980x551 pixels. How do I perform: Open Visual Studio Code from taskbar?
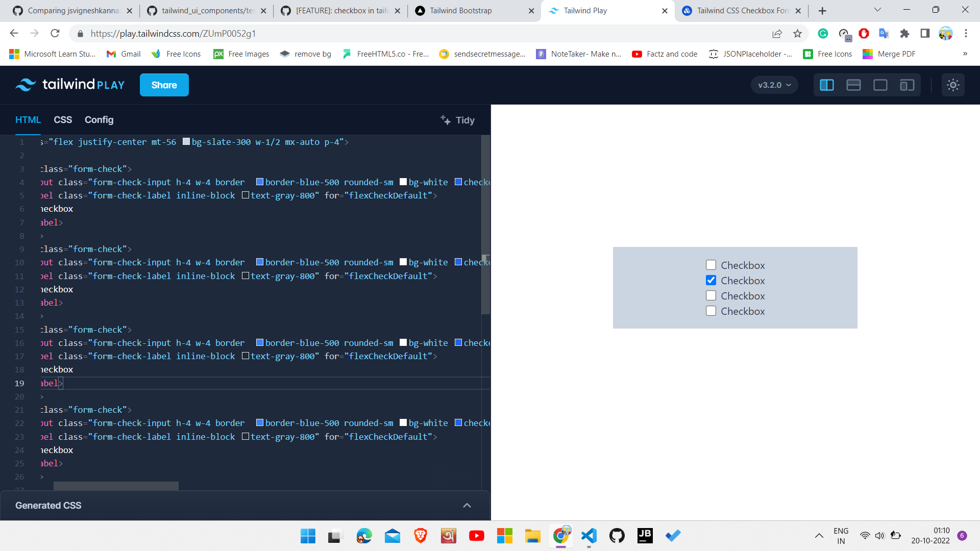tap(589, 536)
